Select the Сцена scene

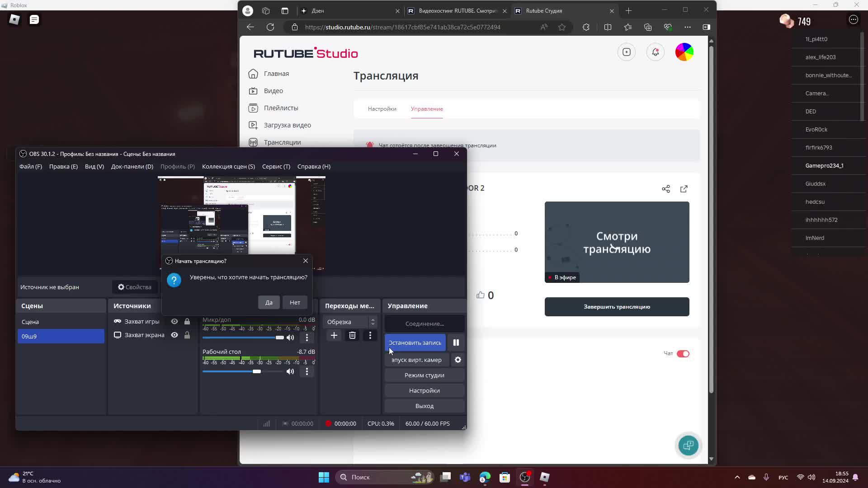click(x=61, y=322)
